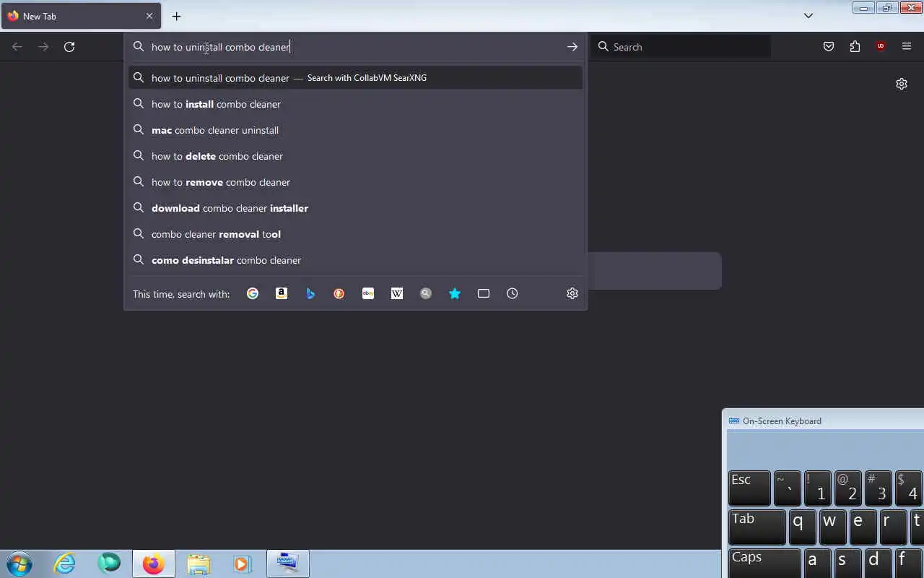The width and height of the screenshot is (924, 578).
Task: Search this time with DuckDuckGo
Action: 339,293
